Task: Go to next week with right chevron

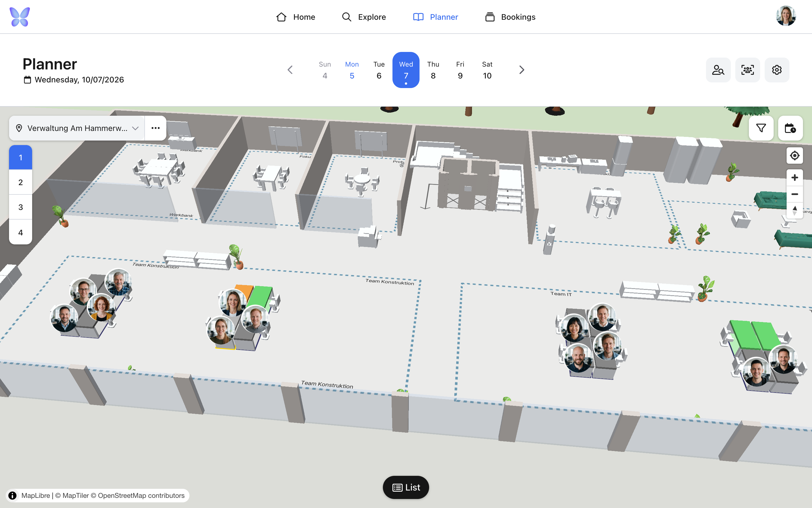Action: pos(521,70)
